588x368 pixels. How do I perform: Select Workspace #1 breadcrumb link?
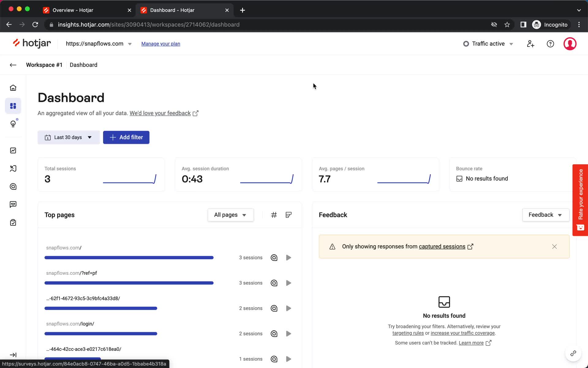(44, 65)
